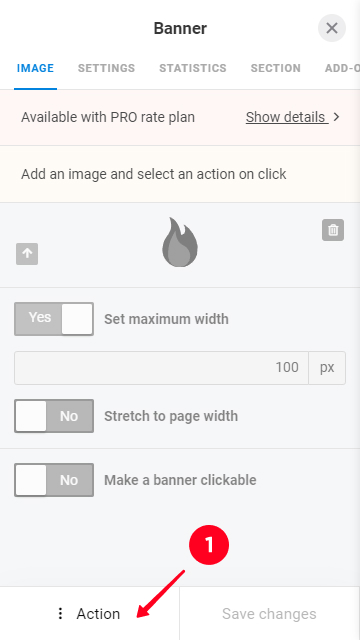The height and width of the screenshot is (640, 360).
Task: Open the Show details link
Action: pos(287,117)
